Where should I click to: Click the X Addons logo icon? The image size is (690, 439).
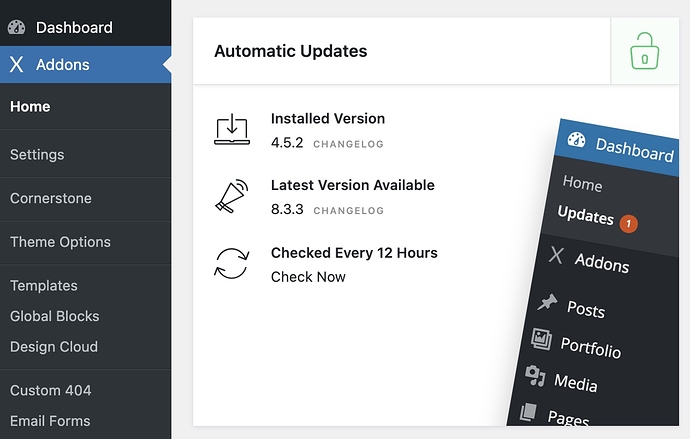16,64
